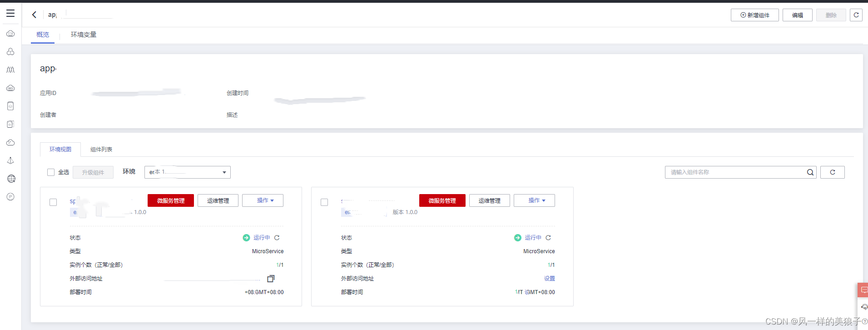This screenshot has height=330, width=868.
Task: Click the stacked cloud documents sidebar icon
Action: pos(10,124)
